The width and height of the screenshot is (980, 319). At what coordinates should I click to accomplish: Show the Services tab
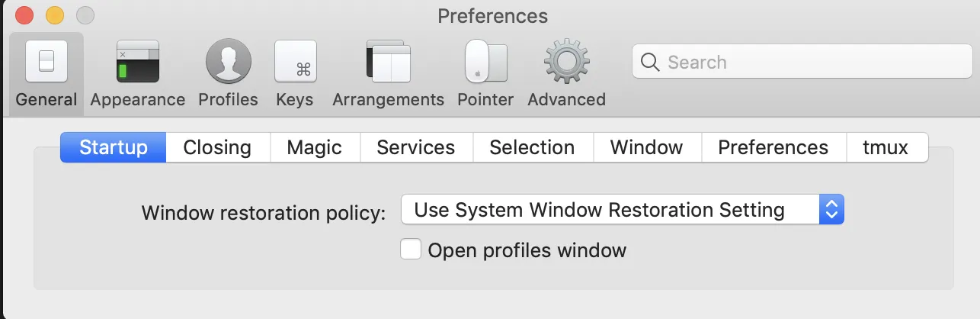pyautogui.click(x=416, y=147)
